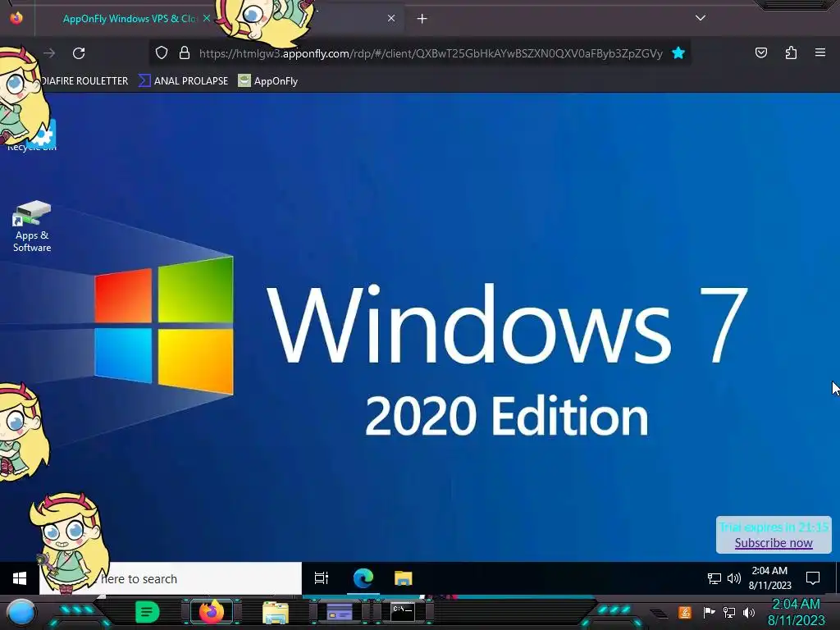
Task: Click the Subscribe now link
Action: coord(774,543)
